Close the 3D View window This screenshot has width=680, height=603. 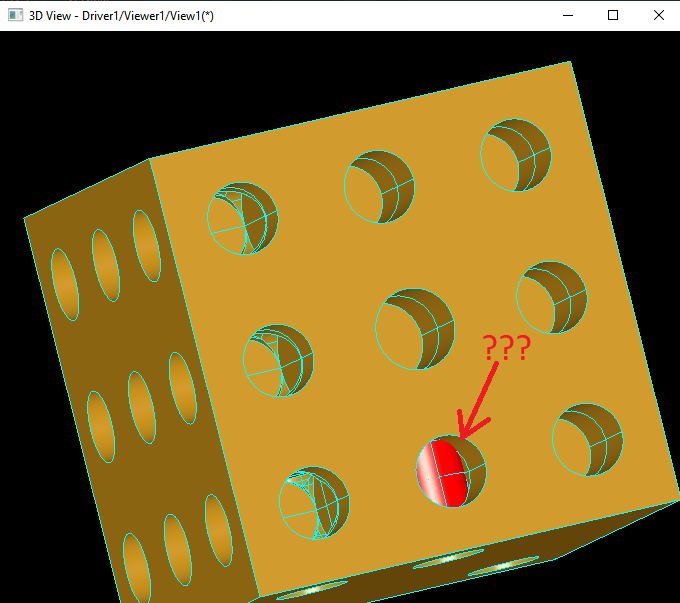pos(658,15)
